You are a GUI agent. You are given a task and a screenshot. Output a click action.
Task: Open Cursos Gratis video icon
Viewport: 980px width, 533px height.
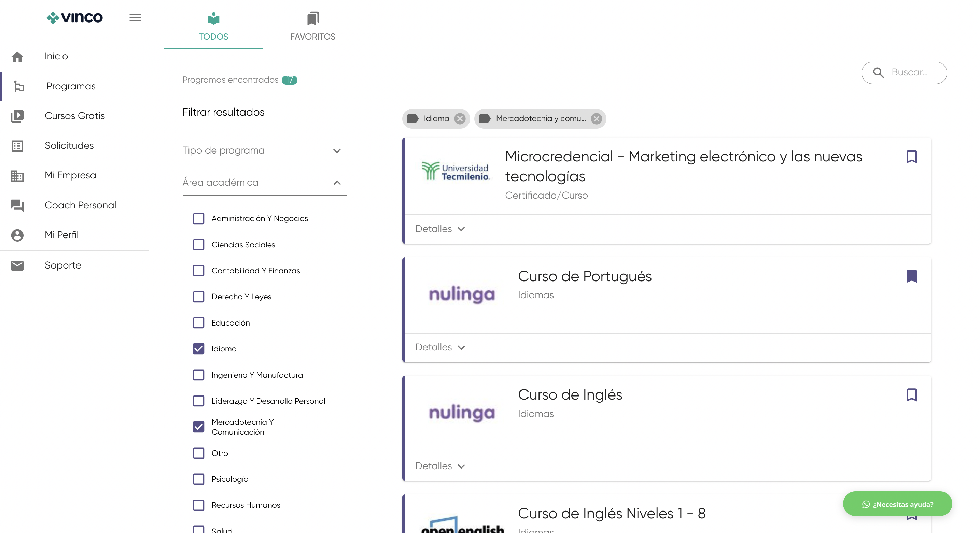tap(17, 116)
